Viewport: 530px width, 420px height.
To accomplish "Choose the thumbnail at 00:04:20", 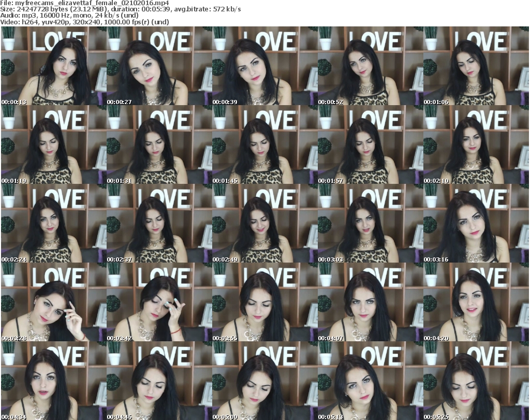I will pyautogui.click(x=476, y=302).
